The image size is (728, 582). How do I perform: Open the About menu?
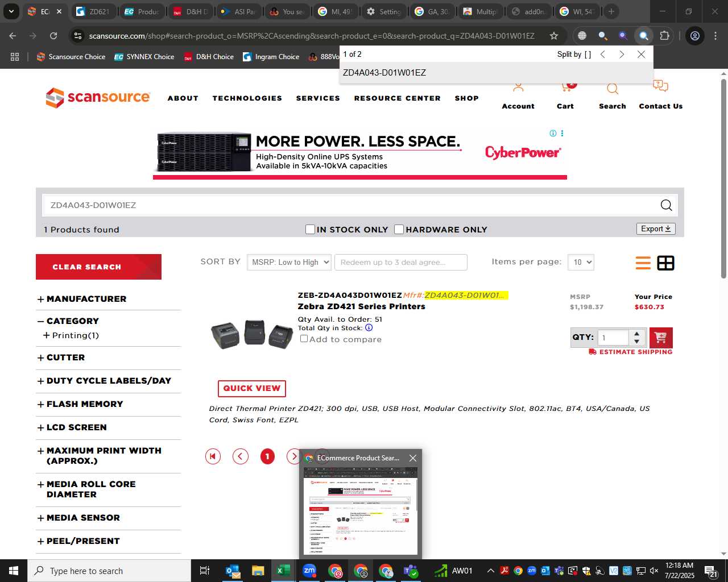(183, 98)
